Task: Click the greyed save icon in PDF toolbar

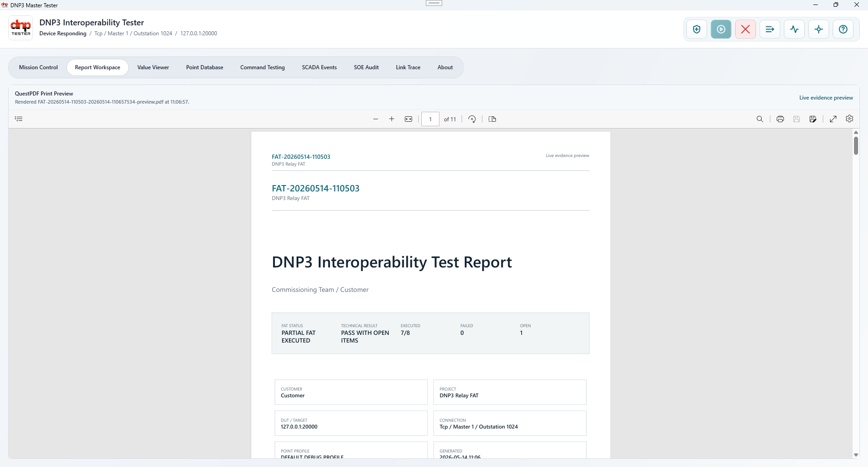Action: [x=797, y=119]
